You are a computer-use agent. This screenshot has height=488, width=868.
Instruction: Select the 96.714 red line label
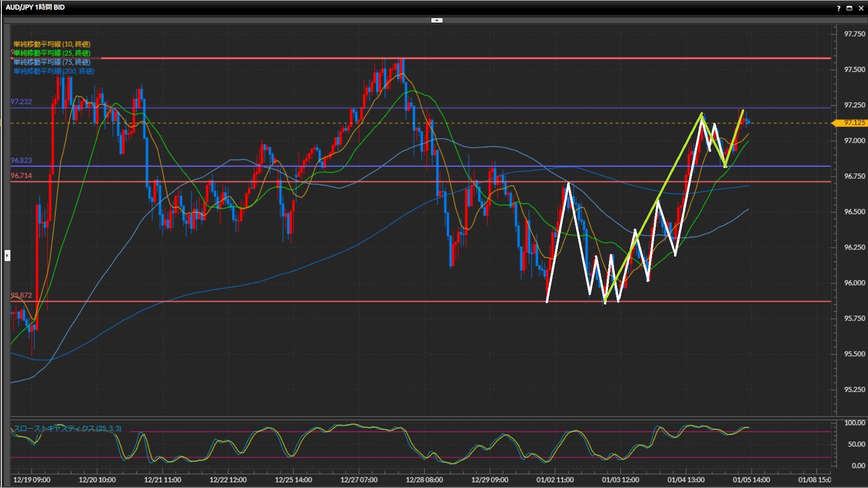point(21,176)
